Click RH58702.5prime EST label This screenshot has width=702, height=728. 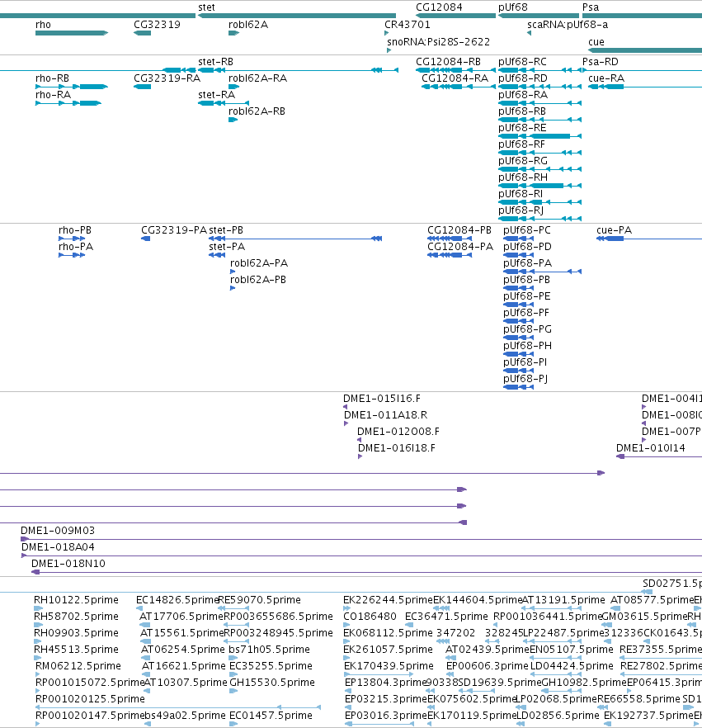76,617
